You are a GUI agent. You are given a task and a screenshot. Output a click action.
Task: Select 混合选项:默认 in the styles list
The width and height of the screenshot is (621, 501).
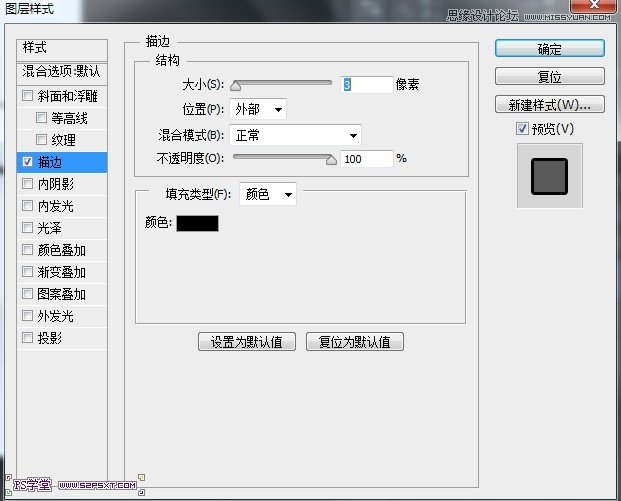62,71
